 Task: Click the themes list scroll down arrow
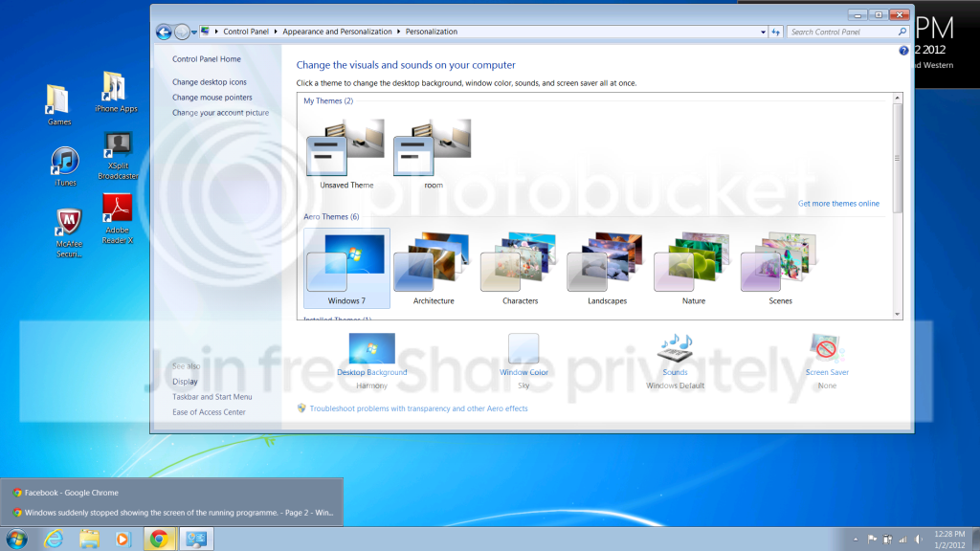pyautogui.click(x=898, y=314)
